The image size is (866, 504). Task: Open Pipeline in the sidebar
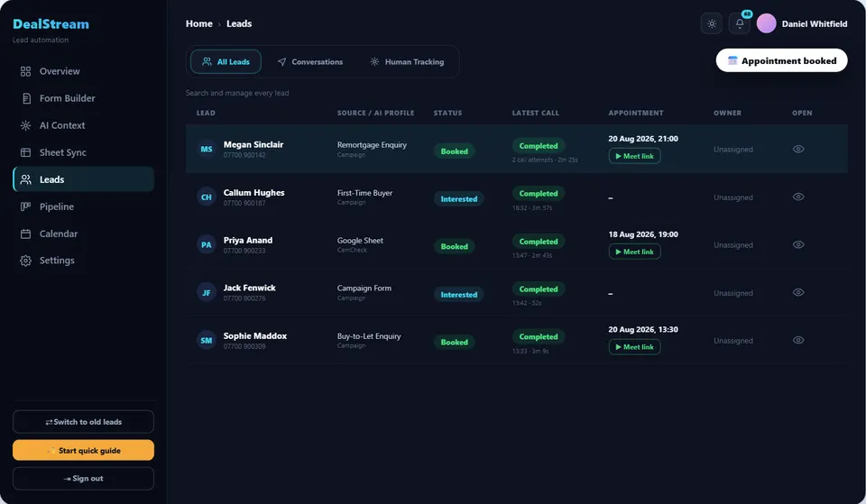83,206
